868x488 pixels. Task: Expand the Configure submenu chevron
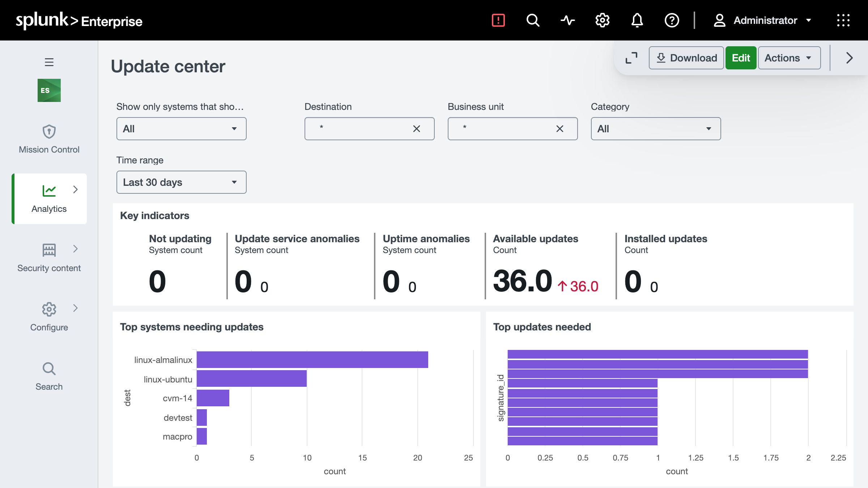[75, 308]
